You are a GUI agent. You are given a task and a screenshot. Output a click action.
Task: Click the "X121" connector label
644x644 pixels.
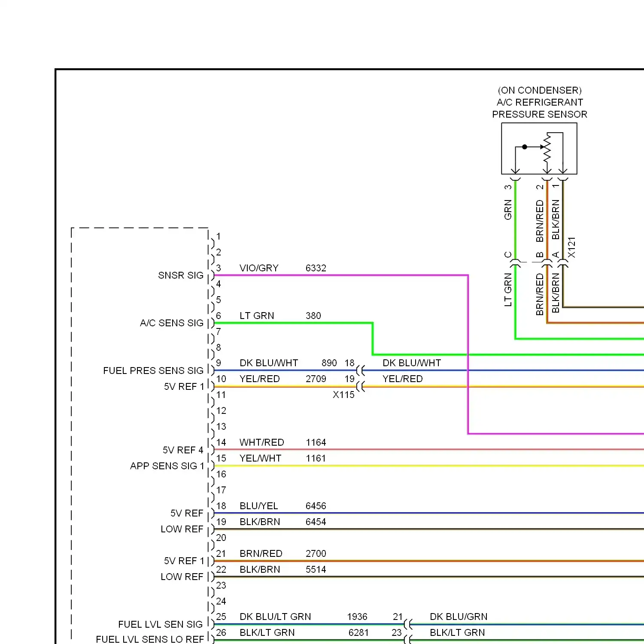pyautogui.click(x=571, y=247)
